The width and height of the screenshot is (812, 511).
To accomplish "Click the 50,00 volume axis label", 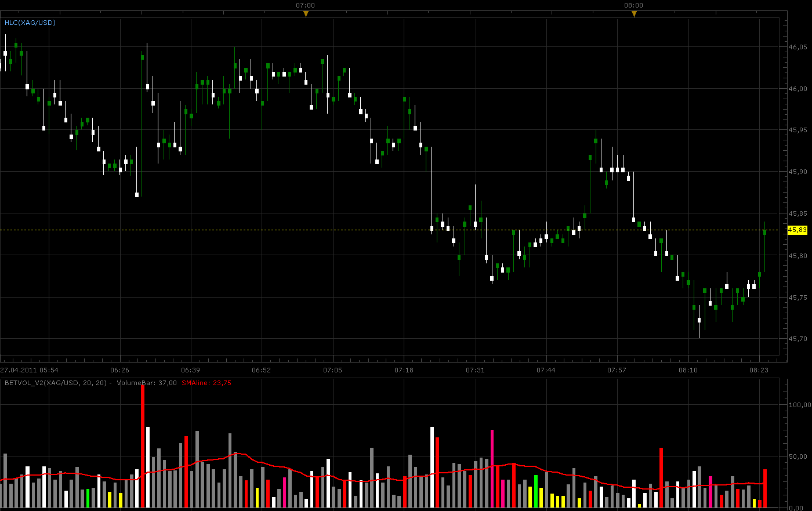I will [799, 456].
